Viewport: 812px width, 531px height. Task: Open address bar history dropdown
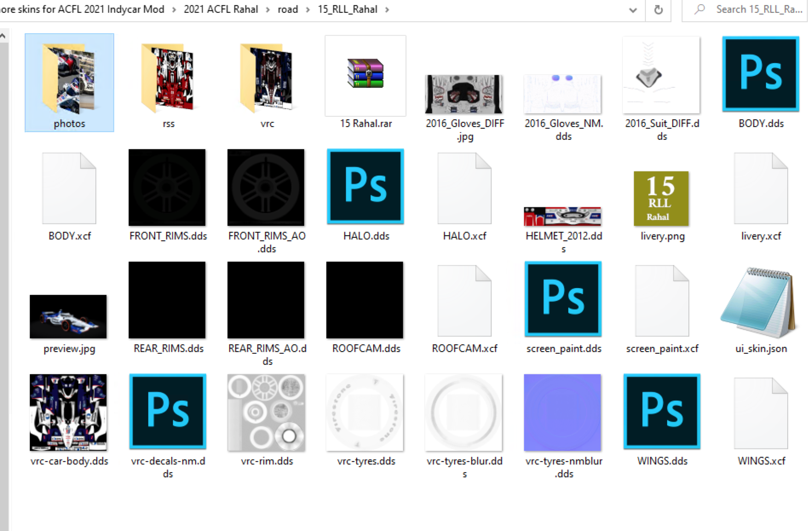click(x=633, y=10)
